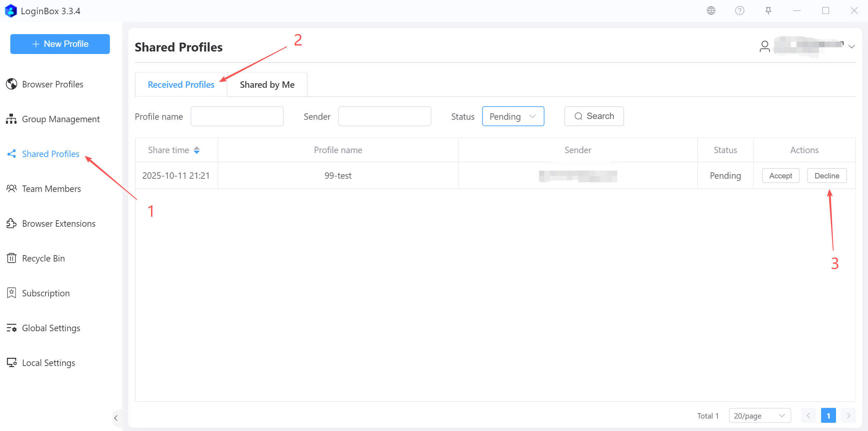868x431 pixels.
Task: Open Global Settings from the sidebar
Action: [51, 328]
